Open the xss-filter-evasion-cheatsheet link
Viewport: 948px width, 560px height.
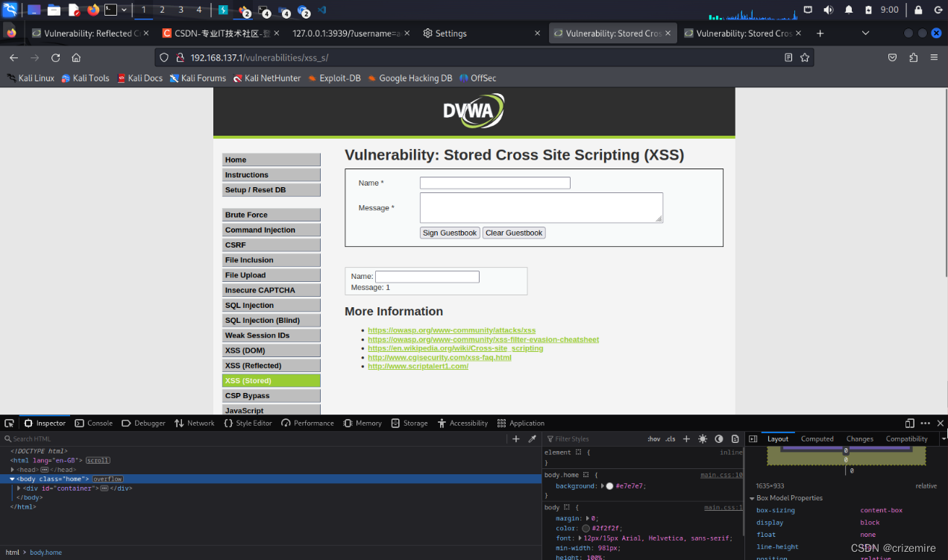tap(483, 339)
